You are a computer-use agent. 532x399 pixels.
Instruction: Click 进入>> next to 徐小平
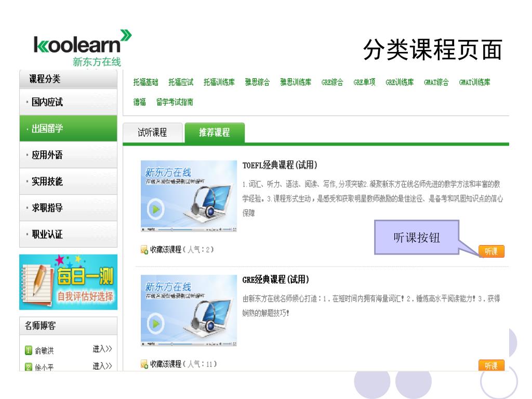(x=102, y=366)
